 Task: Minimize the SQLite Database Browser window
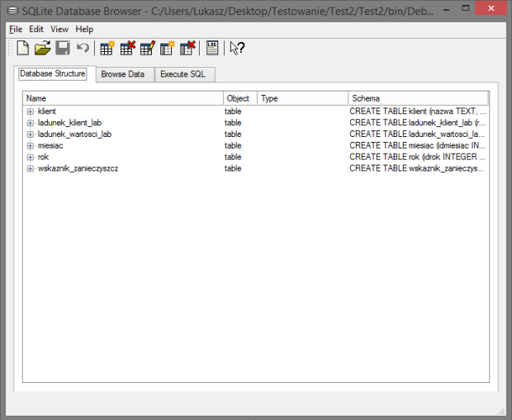(447, 10)
